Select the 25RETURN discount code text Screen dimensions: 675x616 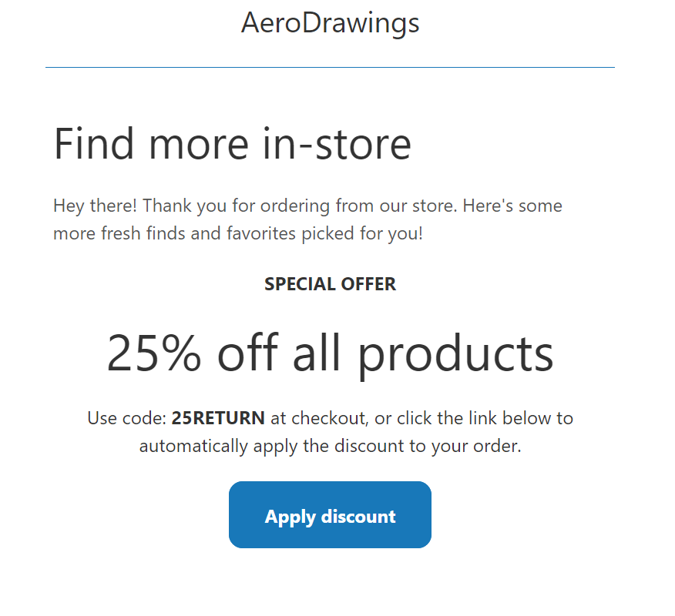click(x=218, y=418)
